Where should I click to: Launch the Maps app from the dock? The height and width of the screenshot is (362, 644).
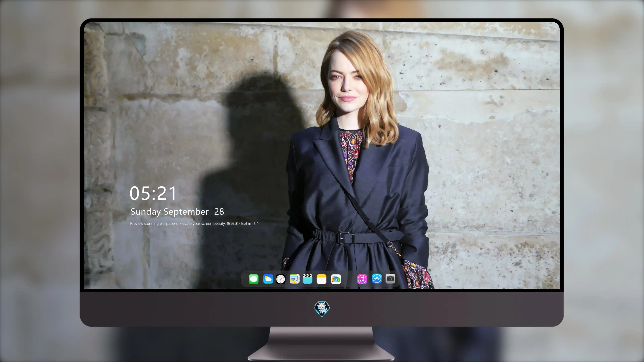[294, 279]
